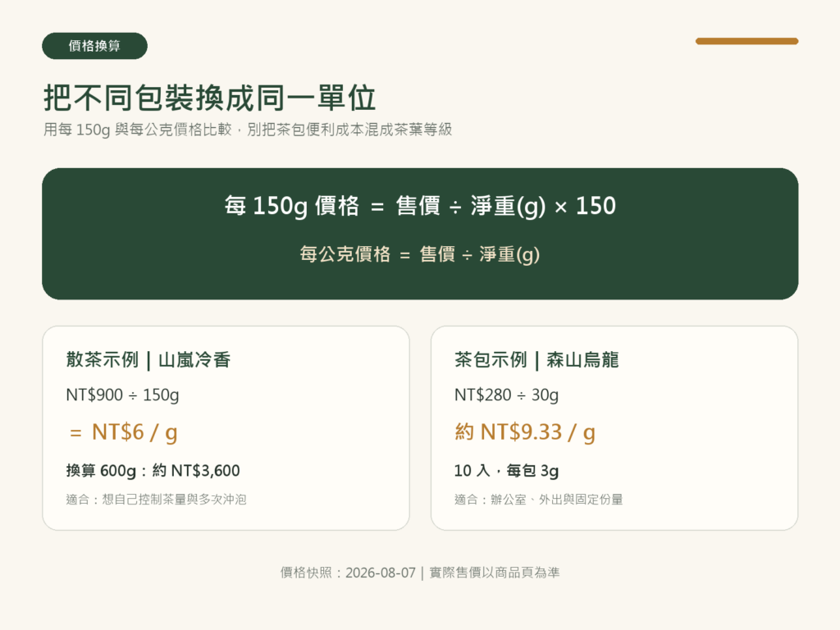
Task: Click the footer 價格快照：2026-08-07
Action: tap(348, 573)
